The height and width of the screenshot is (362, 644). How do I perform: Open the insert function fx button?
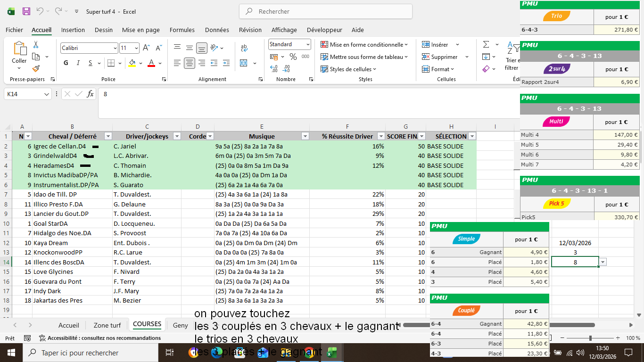pos(91,94)
